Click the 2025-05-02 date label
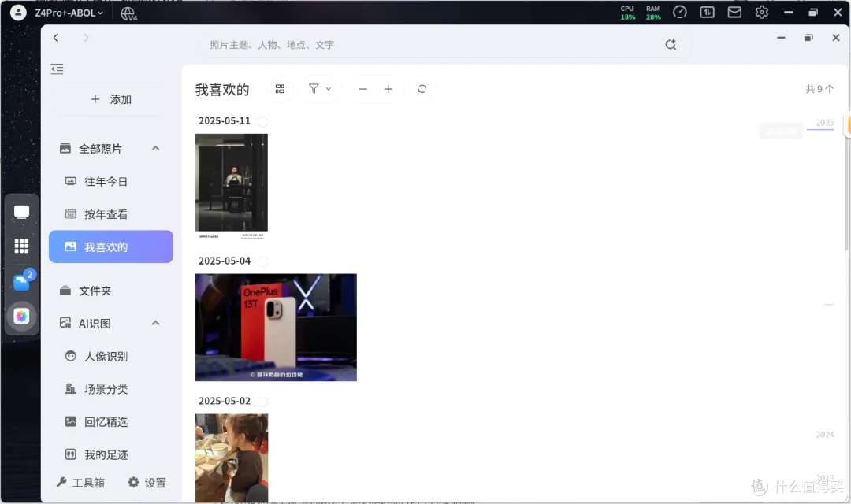 tap(224, 401)
